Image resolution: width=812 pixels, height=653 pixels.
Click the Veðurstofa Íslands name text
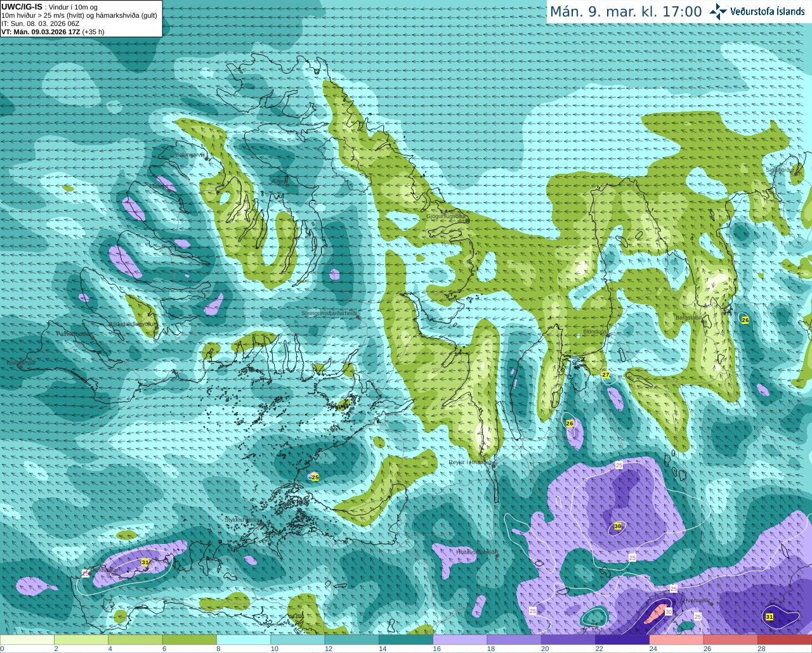tap(767, 11)
